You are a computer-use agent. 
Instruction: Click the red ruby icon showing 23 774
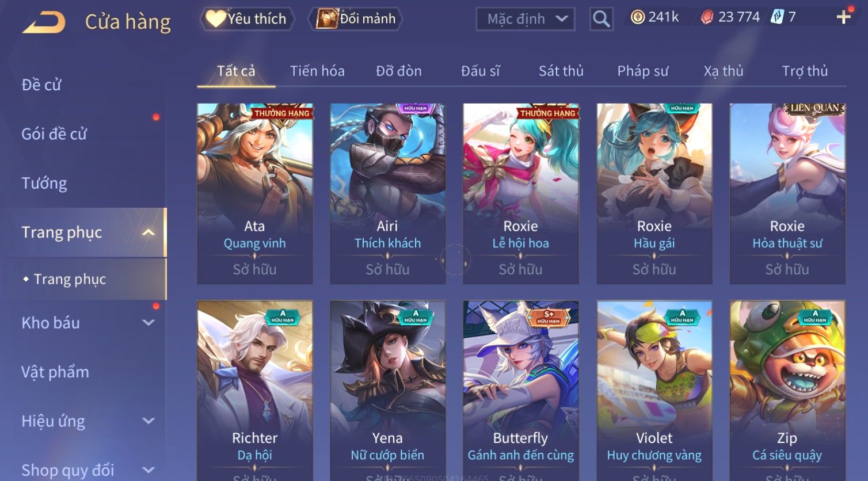click(x=707, y=17)
